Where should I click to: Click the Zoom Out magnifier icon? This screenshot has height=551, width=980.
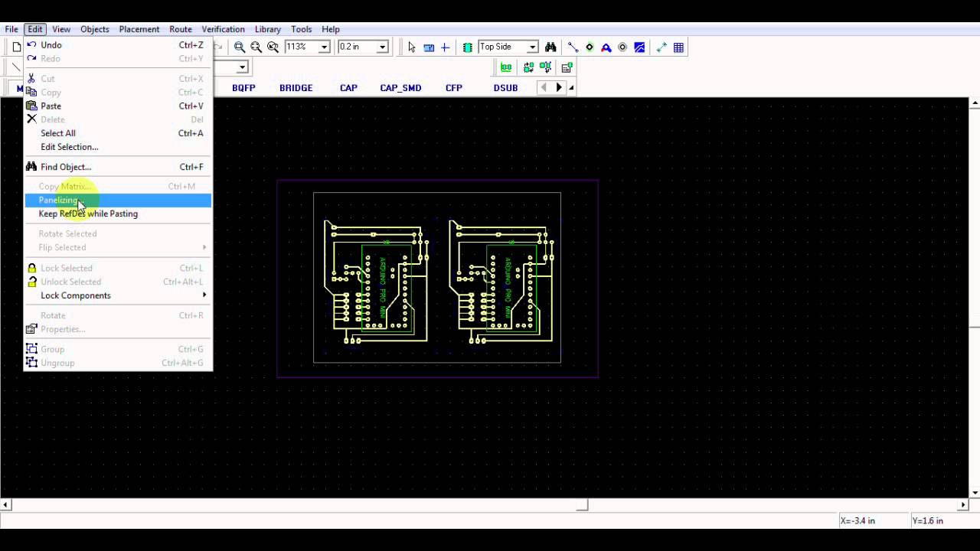point(256,47)
